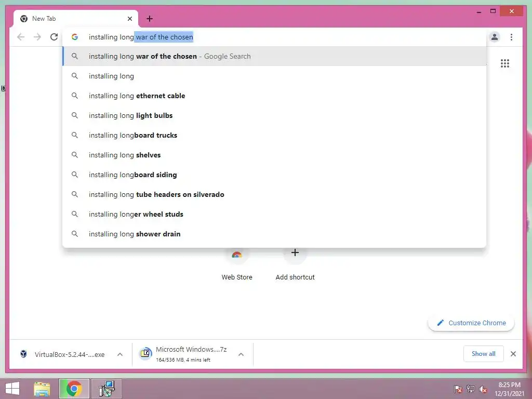Open the profile avatar icon
This screenshot has width=532, height=399.
495,37
